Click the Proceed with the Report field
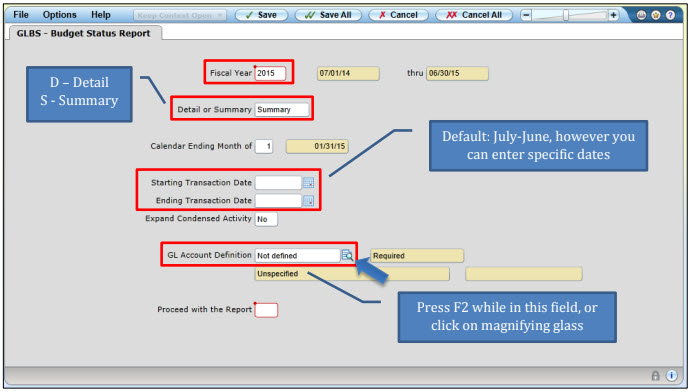This screenshot has width=690, height=392. pos(266,310)
